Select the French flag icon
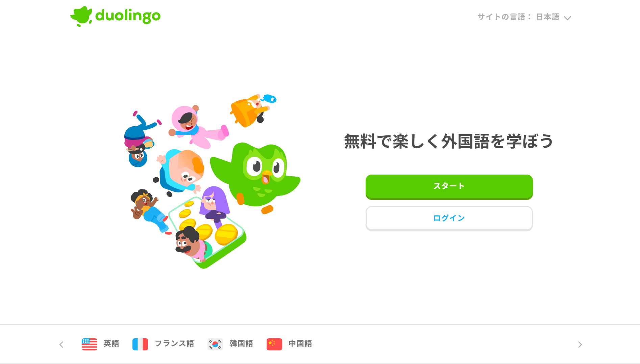The image size is (640, 364). coord(140,344)
